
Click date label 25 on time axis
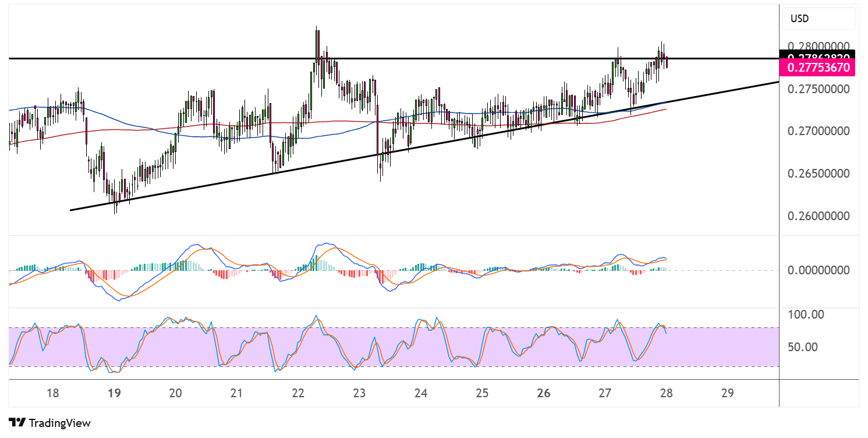(x=482, y=393)
